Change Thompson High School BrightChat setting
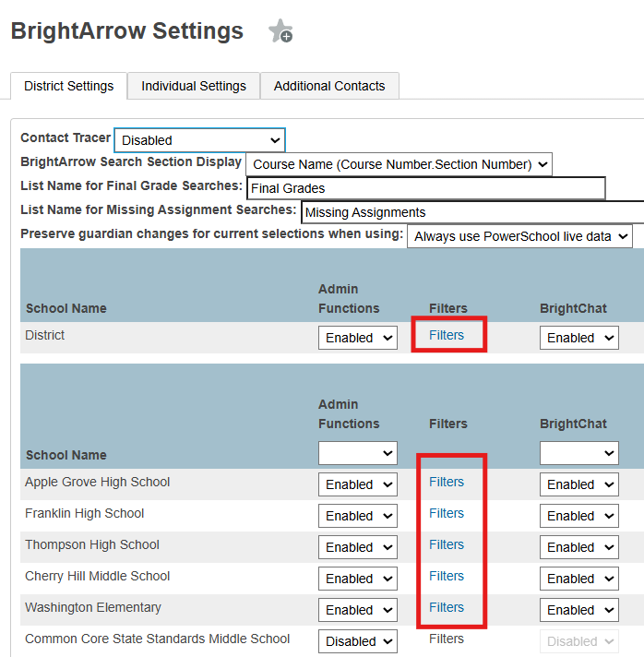The width and height of the screenshot is (644, 657). click(579, 547)
